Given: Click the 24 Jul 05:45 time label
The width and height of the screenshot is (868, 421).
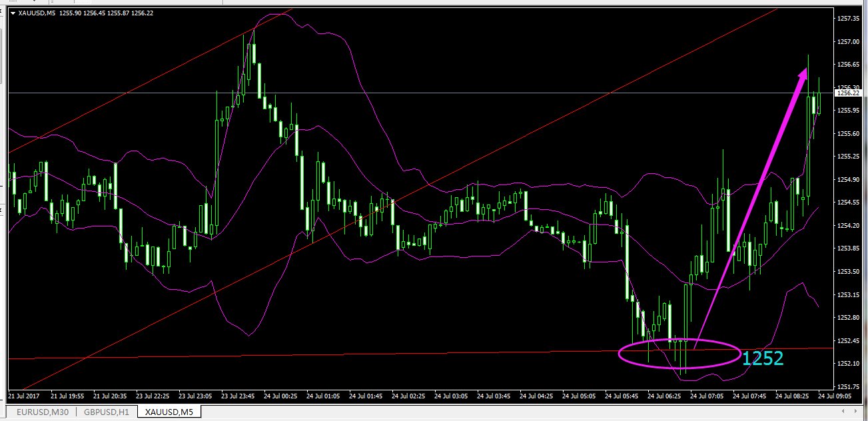Looking at the screenshot, I should pos(622,396).
